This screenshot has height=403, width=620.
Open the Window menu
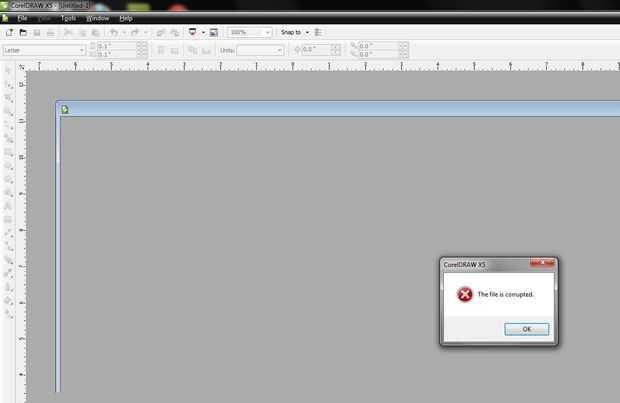click(x=97, y=18)
